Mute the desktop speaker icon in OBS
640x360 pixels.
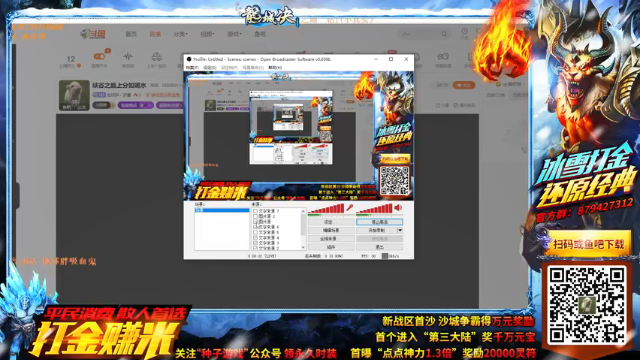pos(398,208)
